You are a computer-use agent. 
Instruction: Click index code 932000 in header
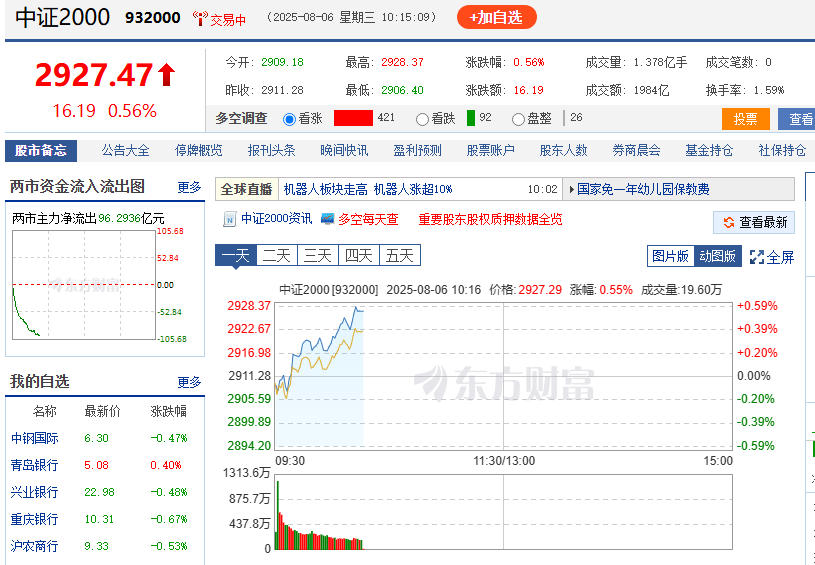153,18
